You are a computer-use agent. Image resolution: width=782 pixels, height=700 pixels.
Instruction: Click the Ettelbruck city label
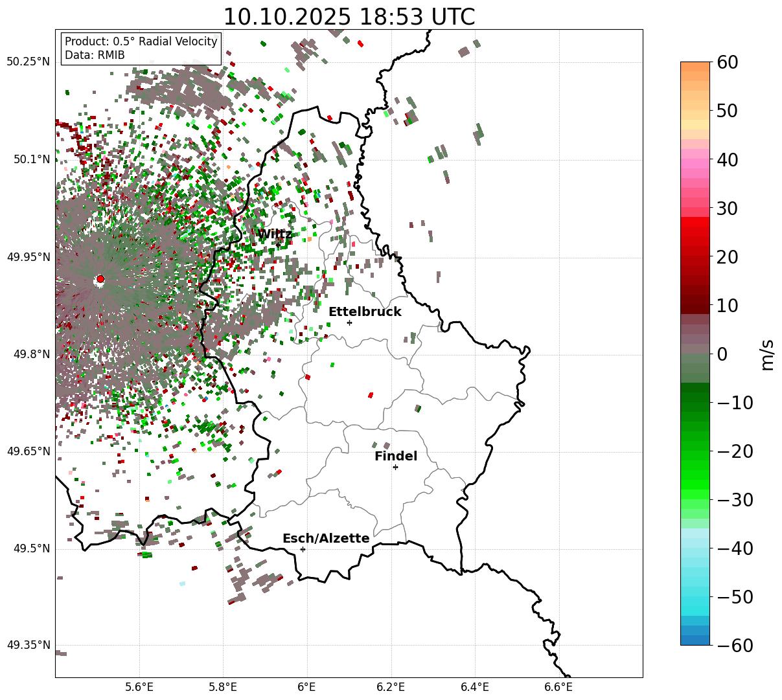(x=365, y=312)
